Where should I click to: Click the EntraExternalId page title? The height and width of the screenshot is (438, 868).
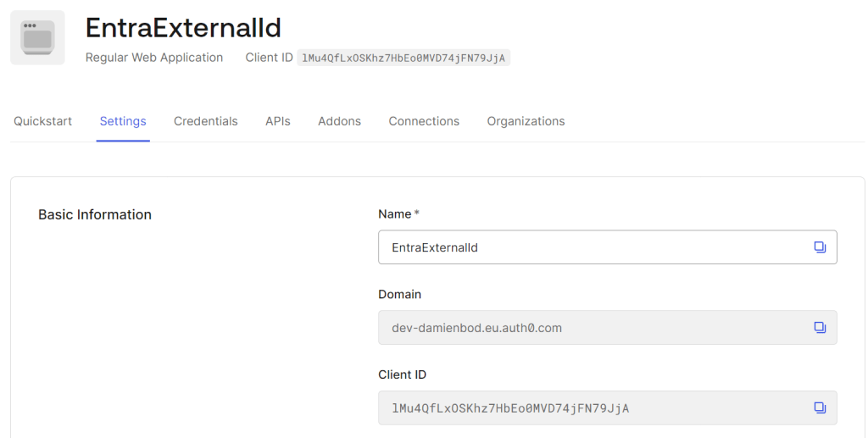pos(183,28)
